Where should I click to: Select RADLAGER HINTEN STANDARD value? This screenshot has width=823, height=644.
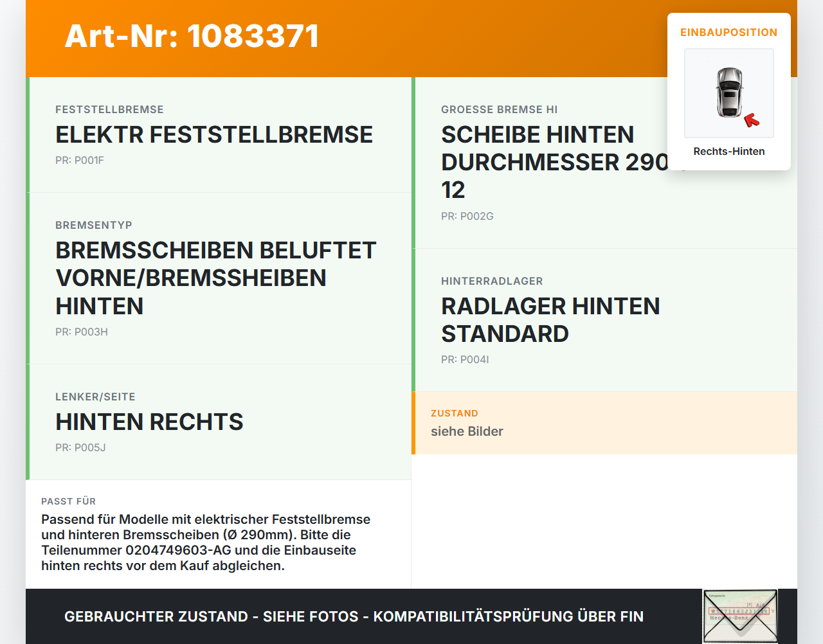point(550,319)
